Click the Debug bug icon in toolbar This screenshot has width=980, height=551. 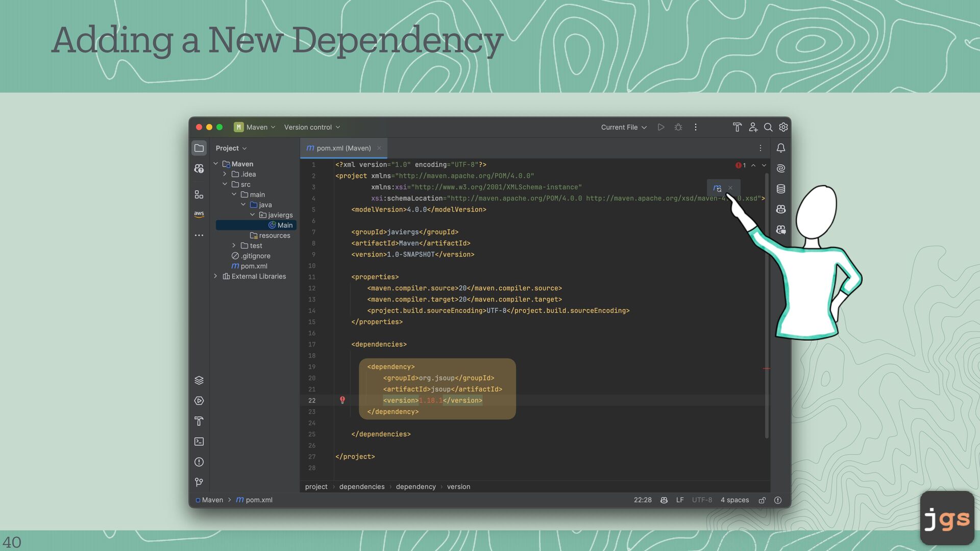(x=678, y=127)
